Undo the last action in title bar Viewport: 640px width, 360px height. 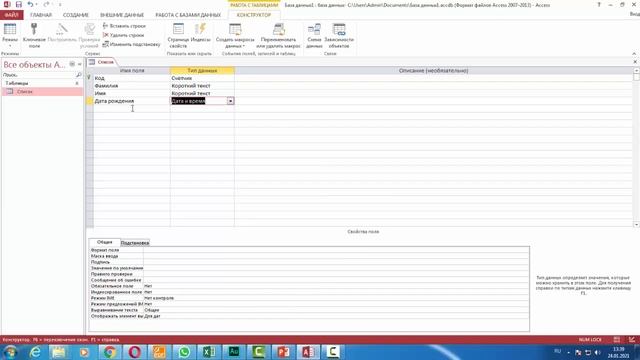tap(30, 4)
